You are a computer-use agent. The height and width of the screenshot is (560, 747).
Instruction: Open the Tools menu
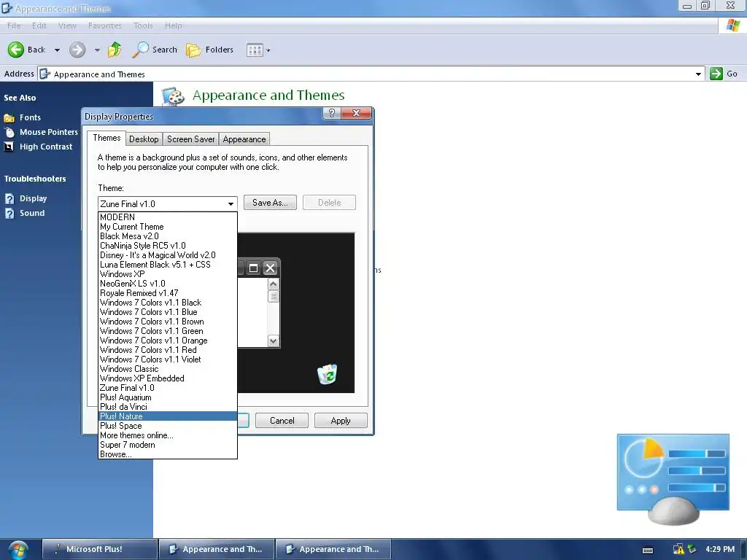pos(143,26)
